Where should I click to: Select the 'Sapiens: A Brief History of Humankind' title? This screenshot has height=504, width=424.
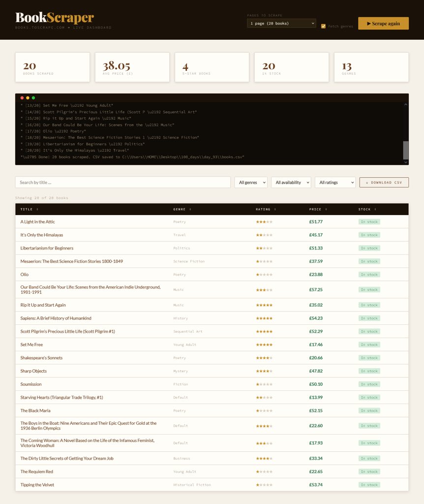click(56, 318)
